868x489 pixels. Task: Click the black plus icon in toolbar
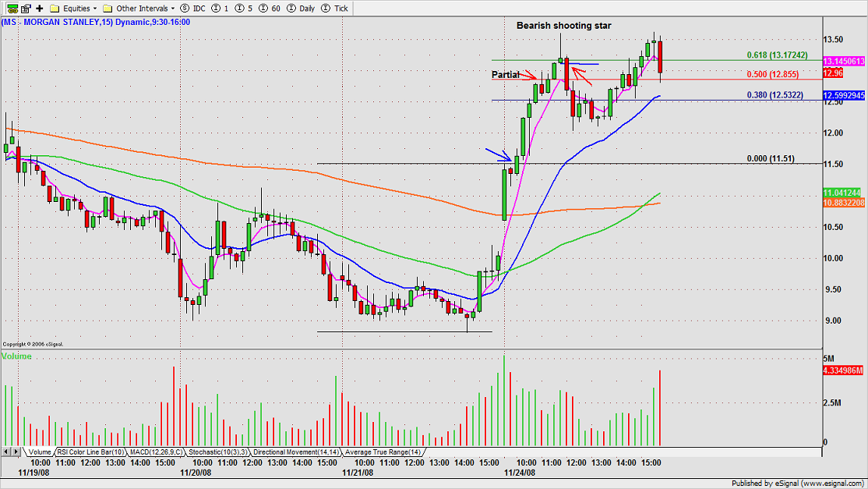pyautogui.click(x=39, y=9)
